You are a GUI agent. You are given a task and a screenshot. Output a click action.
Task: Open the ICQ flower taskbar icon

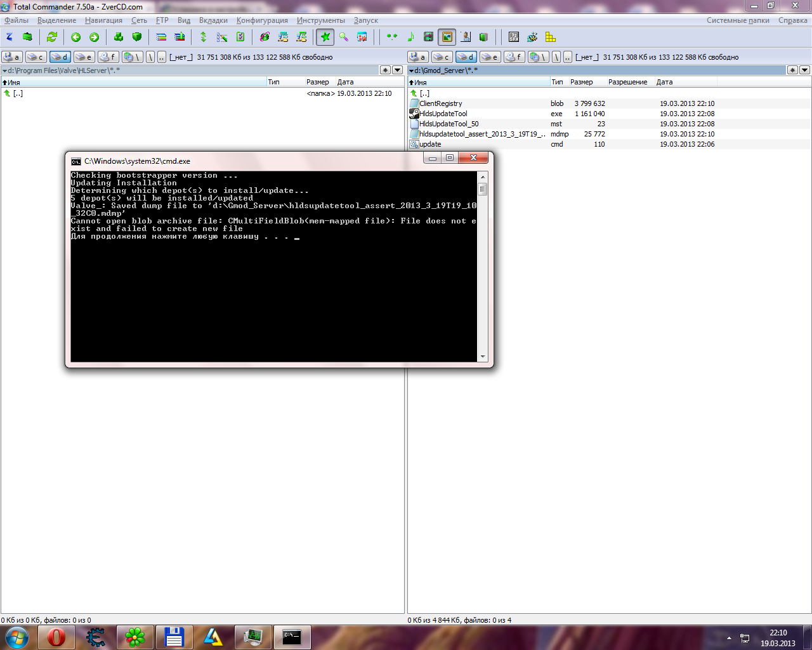click(x=135, y=637)
